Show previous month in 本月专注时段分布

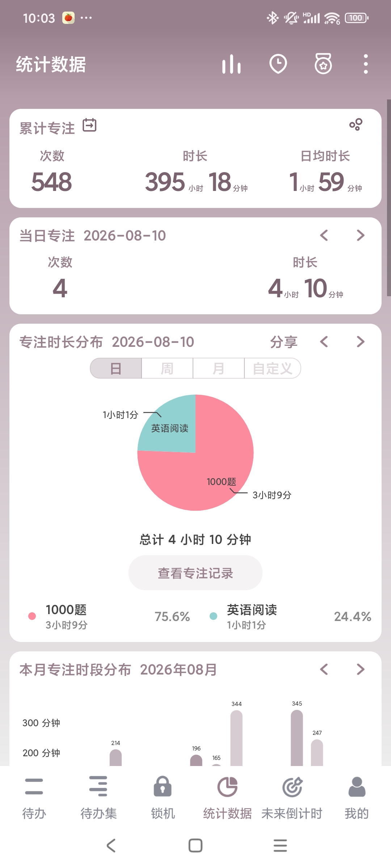pyautogui.click(x=324, y=669)
